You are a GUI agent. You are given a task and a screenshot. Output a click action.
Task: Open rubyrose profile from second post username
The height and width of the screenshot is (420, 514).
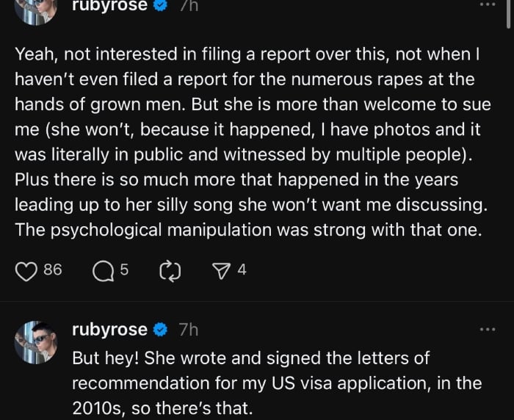109,330
